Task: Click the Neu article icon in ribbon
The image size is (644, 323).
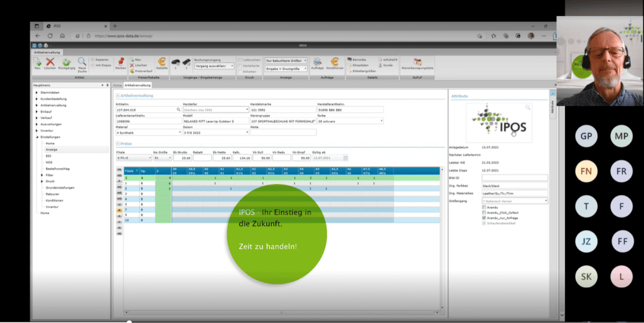Action: click(37, 62)
